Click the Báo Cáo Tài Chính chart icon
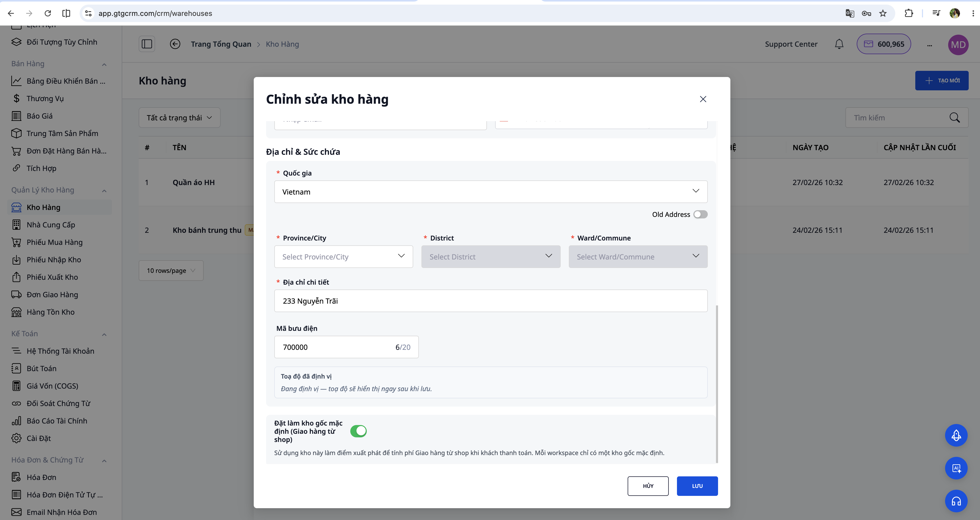The height and width of the screenshot is (520, 980). [x=16, y=421]
